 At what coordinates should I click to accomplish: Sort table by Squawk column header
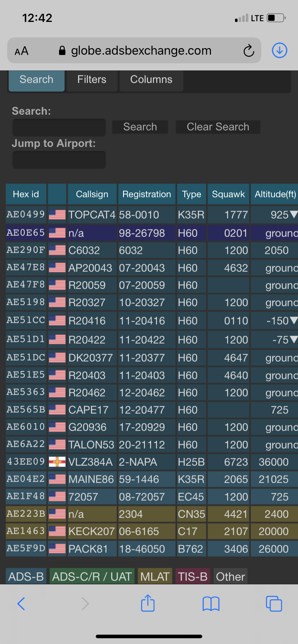click(x=229, y=194)
